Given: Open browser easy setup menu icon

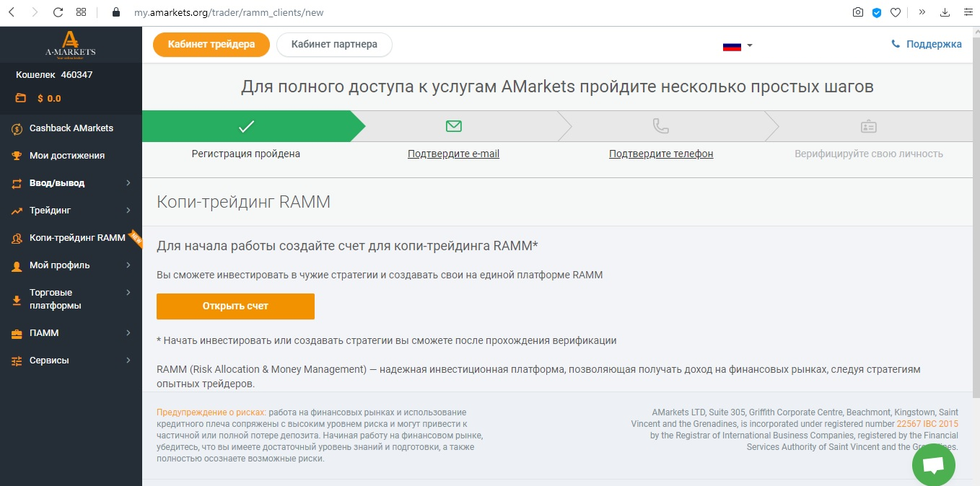Looking at the screenshot, I should click(968, 12).
